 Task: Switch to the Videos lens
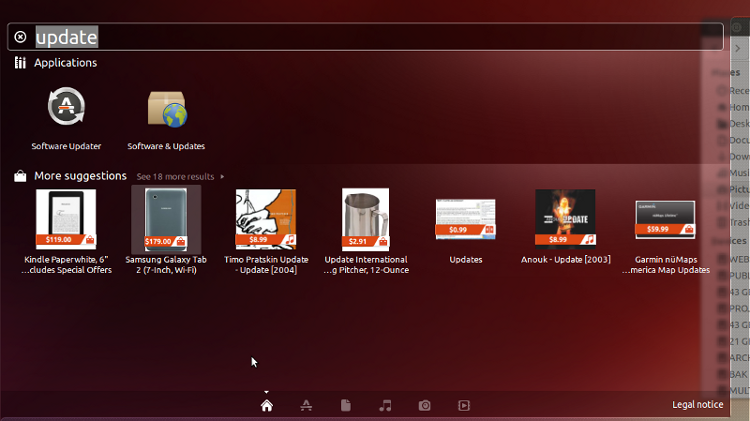464,406
